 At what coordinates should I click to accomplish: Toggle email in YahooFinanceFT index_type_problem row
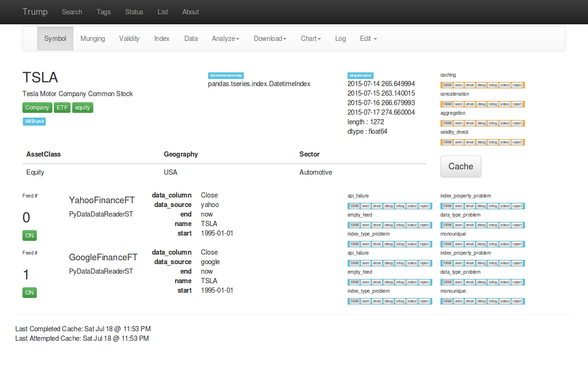[377, 244]
